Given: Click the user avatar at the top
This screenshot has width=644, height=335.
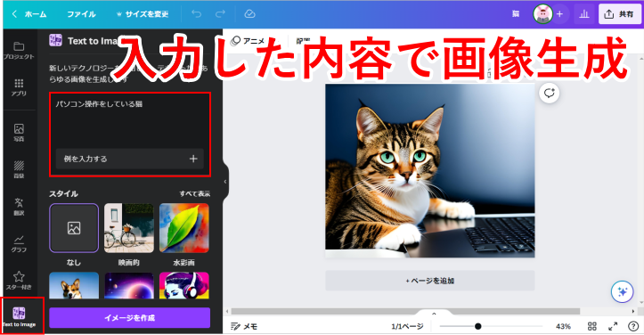Looking at the screenshot, I should pyautogui.click(x=542, y=14).
